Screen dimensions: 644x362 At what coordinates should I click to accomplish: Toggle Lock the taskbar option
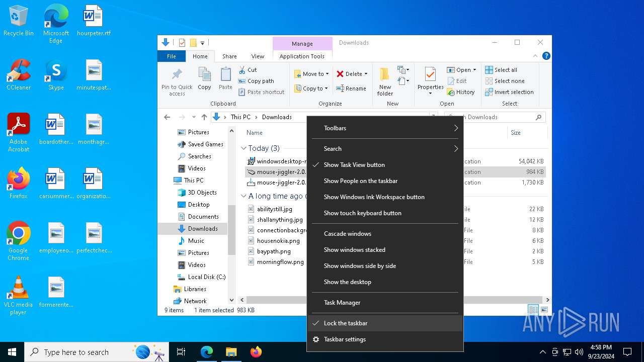coord(385,323)
